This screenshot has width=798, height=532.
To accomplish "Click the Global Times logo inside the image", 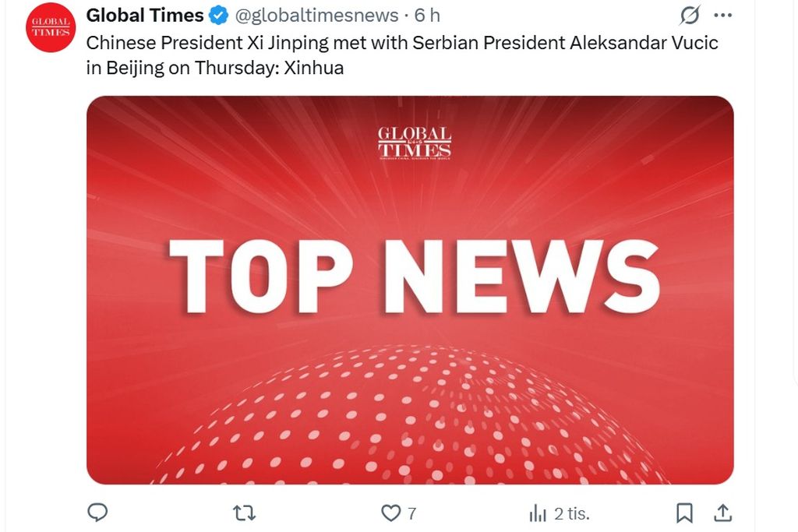I will coord(414,143).
